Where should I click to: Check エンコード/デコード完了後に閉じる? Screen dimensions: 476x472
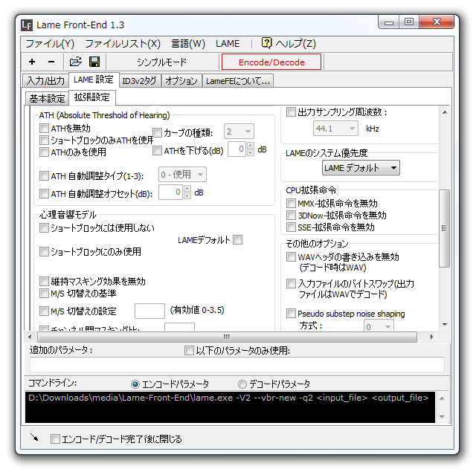point(55,439)
